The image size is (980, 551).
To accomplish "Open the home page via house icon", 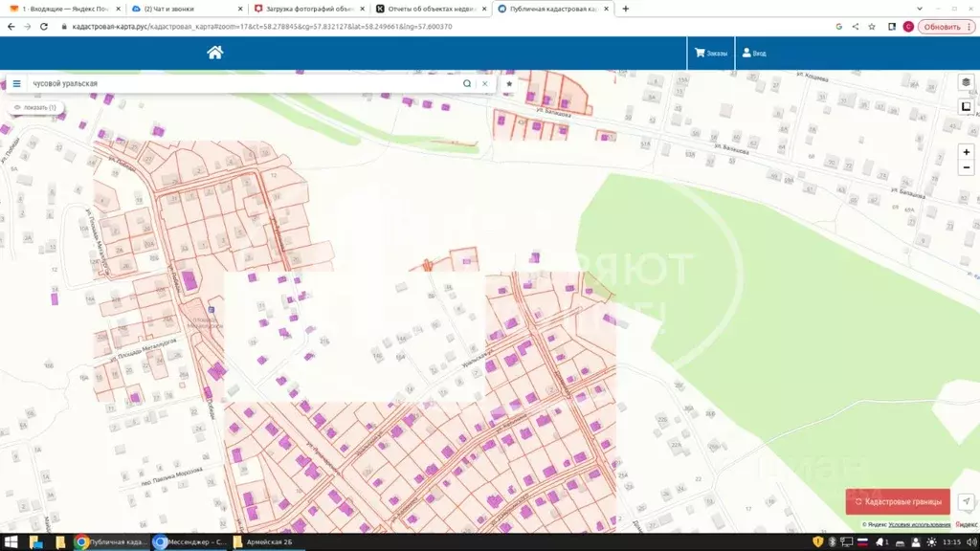I will [215, 53].
